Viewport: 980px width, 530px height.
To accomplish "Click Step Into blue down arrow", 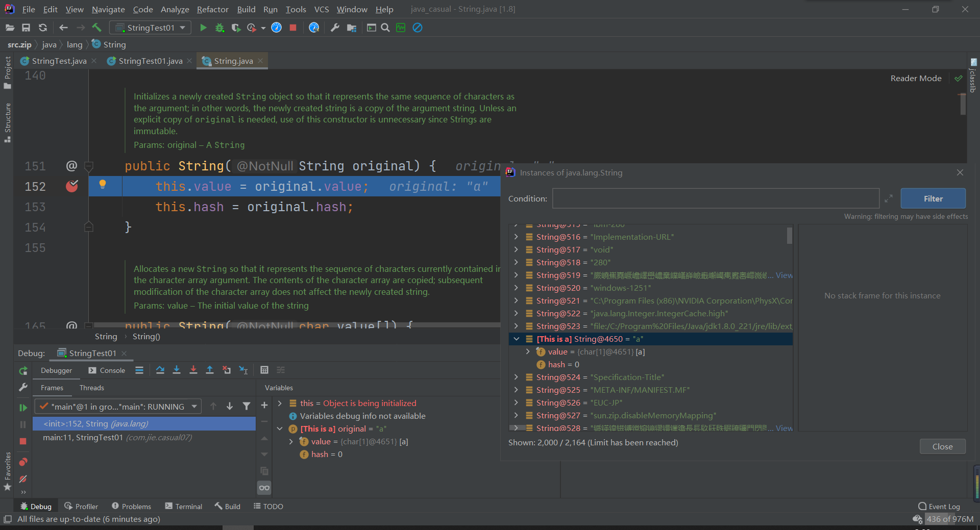I will (177, 370).
